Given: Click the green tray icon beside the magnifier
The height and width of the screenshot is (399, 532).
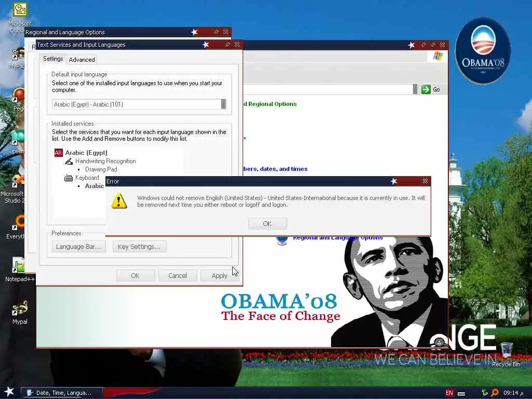Looking at the screenshot, I should coord(485,393).
